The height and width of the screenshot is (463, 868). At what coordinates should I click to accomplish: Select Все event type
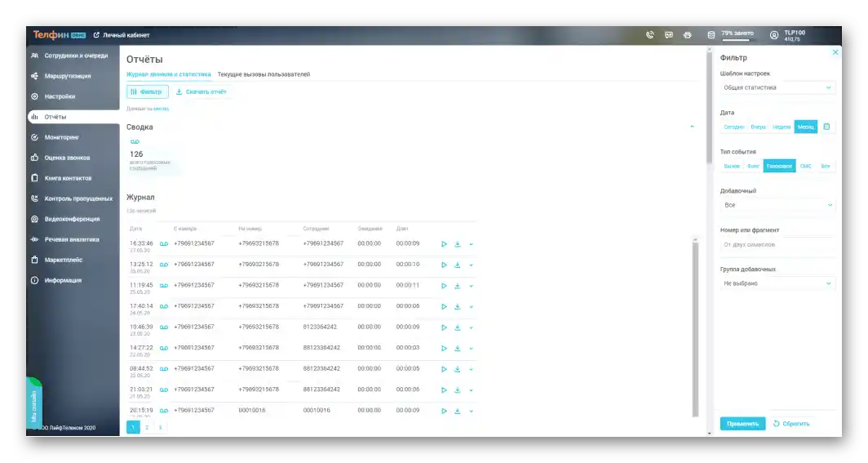pos(825,166)
